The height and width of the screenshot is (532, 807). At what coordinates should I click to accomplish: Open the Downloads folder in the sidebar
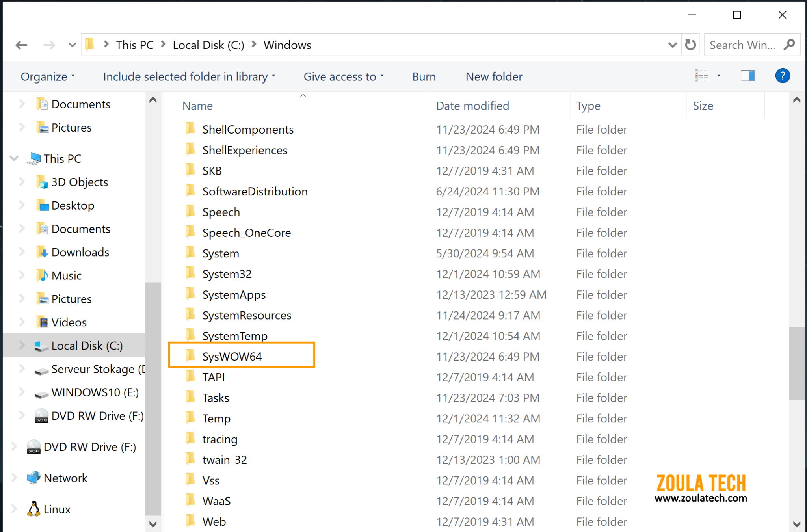(x=80, y=252)
